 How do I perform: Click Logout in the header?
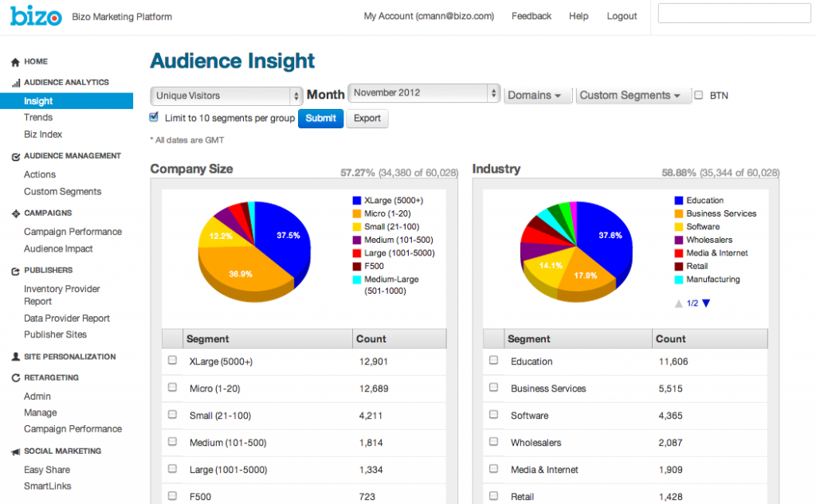[622, 16]
